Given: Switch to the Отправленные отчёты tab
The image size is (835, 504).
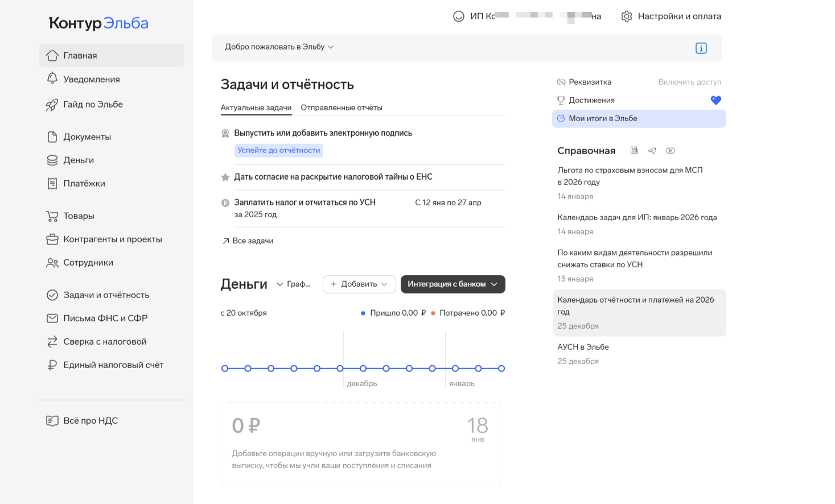Looking at the screenshot, I should [x=342, y=108].
